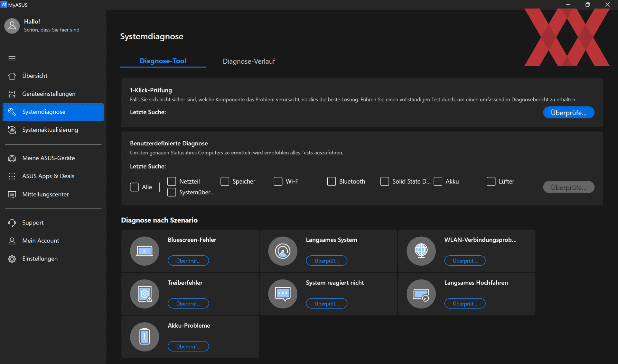Open ASUS Apps & Deals page

53,176
